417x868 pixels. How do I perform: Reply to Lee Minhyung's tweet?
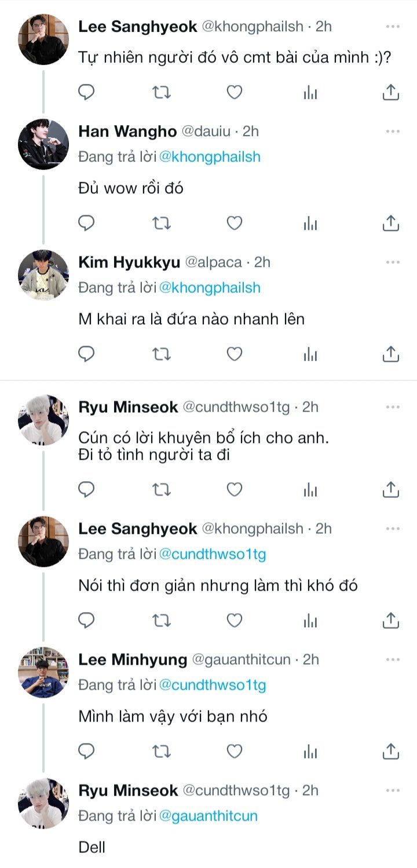86,752
